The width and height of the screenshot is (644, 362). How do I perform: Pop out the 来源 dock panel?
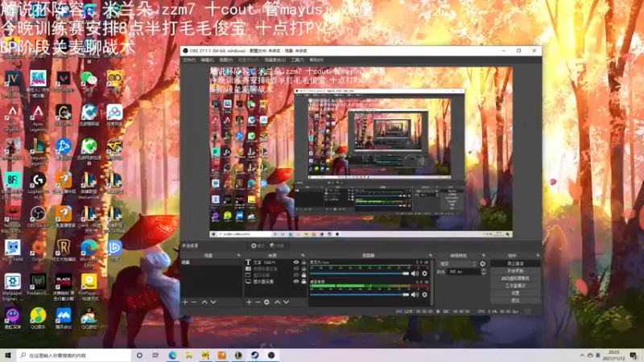pyautogui.click(x=303, y=255)
